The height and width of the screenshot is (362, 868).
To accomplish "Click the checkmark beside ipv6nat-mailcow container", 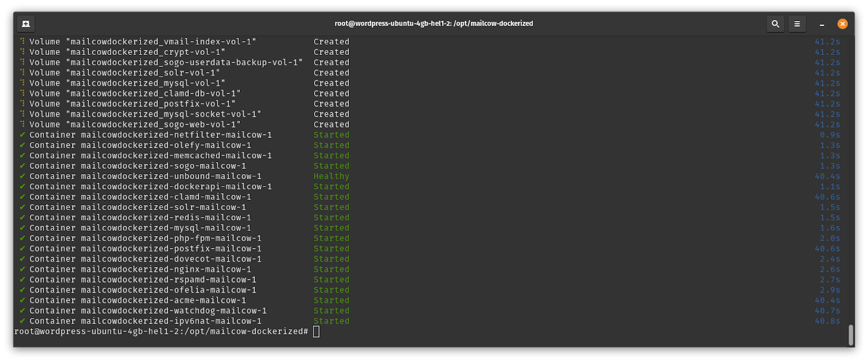I will (x=22, y=321).
